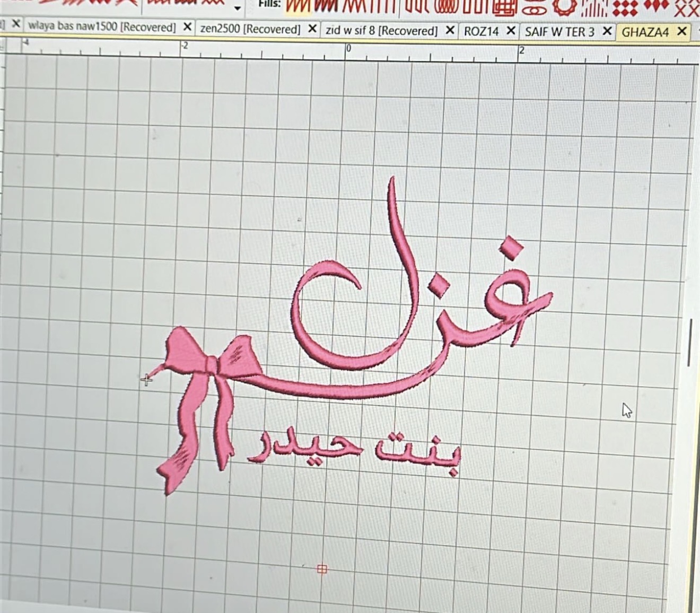Pick the wide-spaced zigzag fill icon
This screenshot has width=700, height=613.
click(x=355, y=7)
